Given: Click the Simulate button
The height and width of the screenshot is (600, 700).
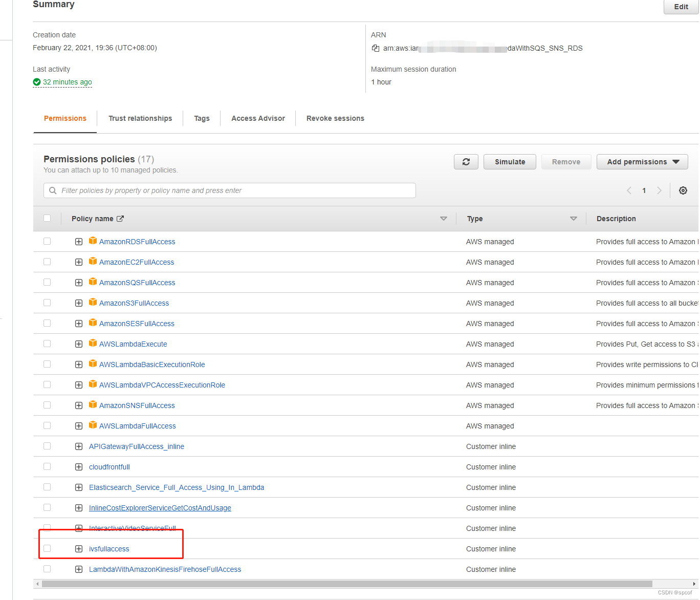Looking at the screenshot, I should click(510, 162).
